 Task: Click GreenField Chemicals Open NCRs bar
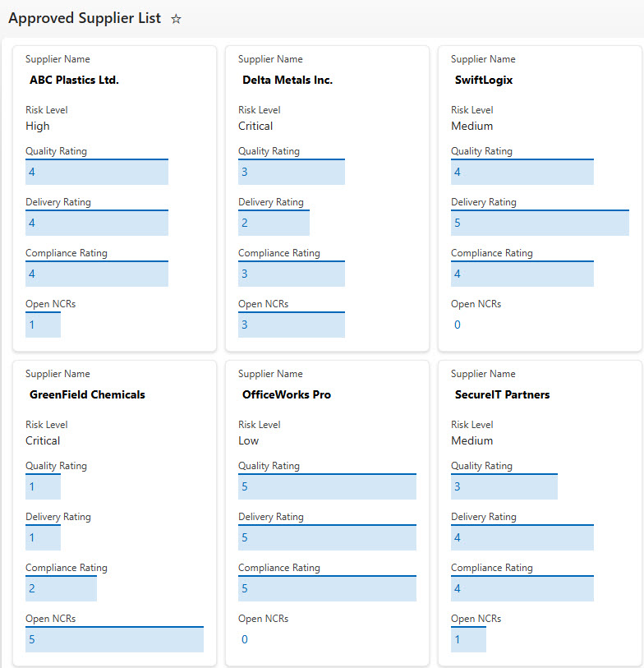point(114,640)
